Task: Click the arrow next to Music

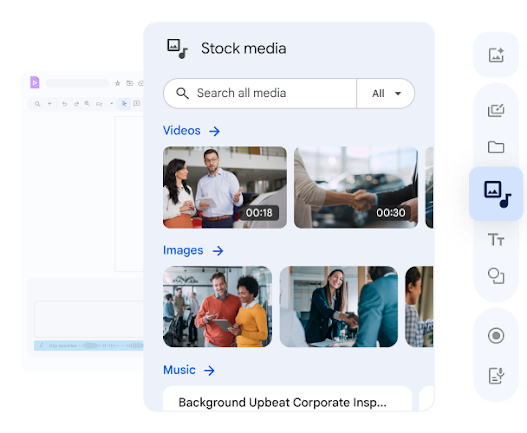Action: (x=209, y=370)
